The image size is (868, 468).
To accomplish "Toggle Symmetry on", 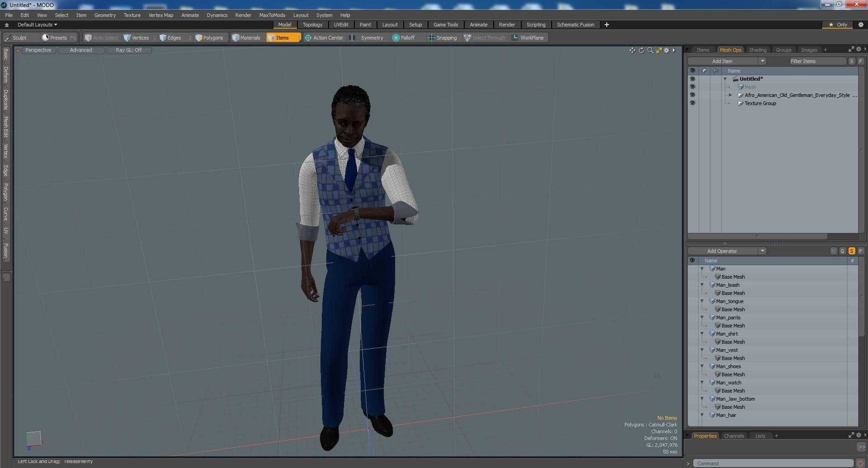I will point(367,38).
